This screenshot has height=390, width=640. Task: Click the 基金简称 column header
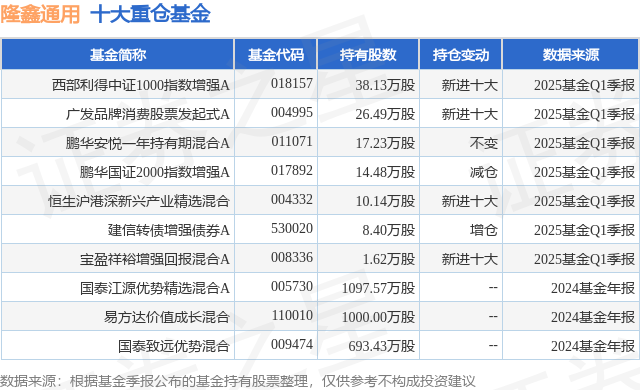pos(118,55)
